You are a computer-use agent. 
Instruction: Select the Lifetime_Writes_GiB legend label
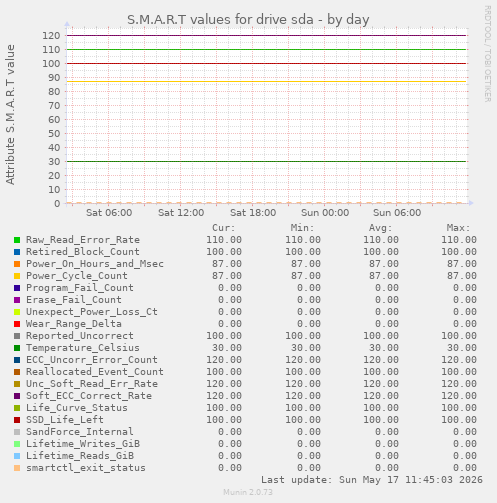click(x=83, y=444)
